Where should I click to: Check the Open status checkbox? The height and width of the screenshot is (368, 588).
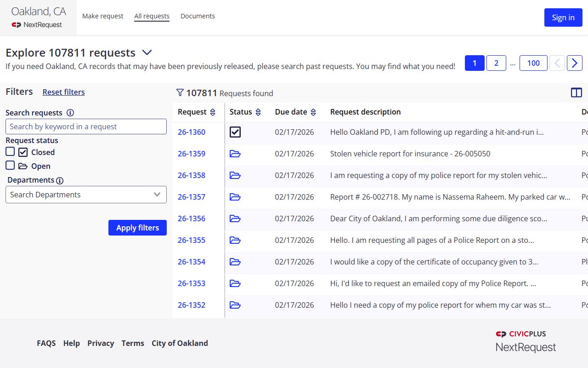pyautogui.click(x=10, y=165)
